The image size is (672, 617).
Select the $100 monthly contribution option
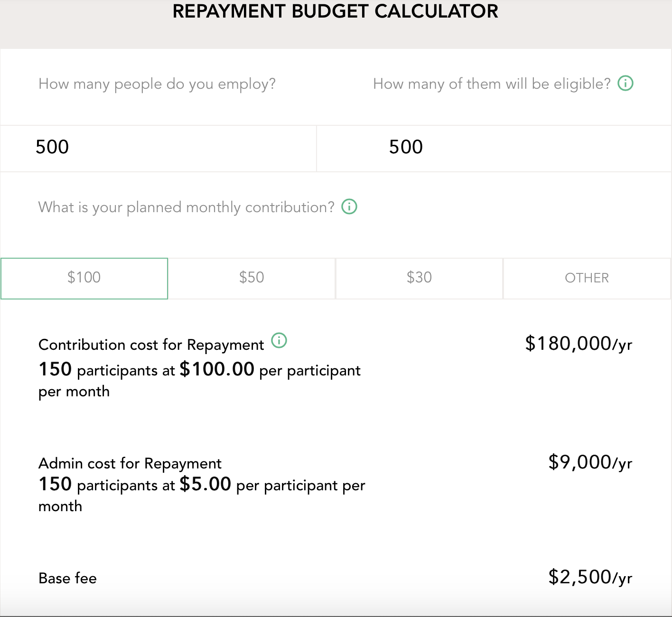tap(84, 279)
